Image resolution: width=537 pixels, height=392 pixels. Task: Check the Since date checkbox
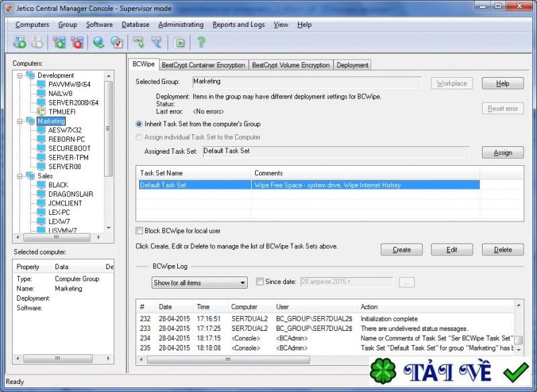pyautogui.click(x=260, y=283)
